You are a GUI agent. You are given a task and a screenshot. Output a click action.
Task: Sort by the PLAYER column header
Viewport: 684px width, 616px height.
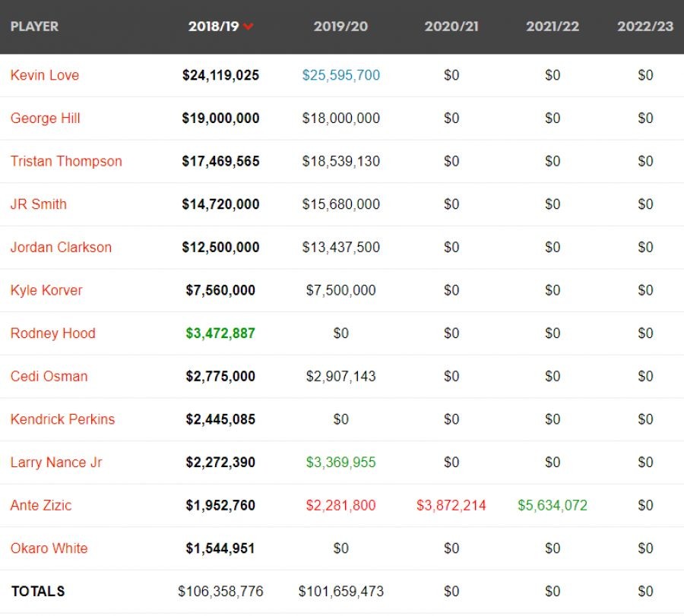[34, 26]
